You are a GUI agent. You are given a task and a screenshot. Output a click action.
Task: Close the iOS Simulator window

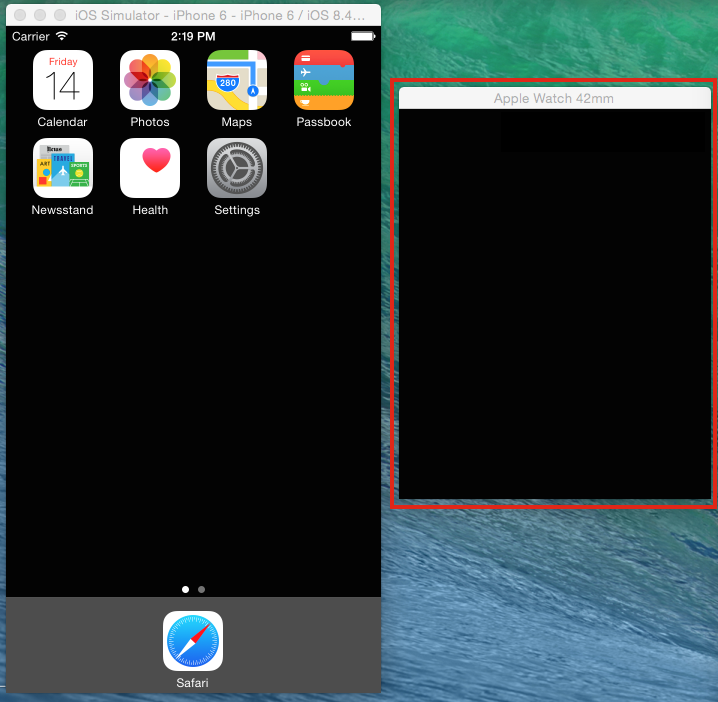(20, 15)
